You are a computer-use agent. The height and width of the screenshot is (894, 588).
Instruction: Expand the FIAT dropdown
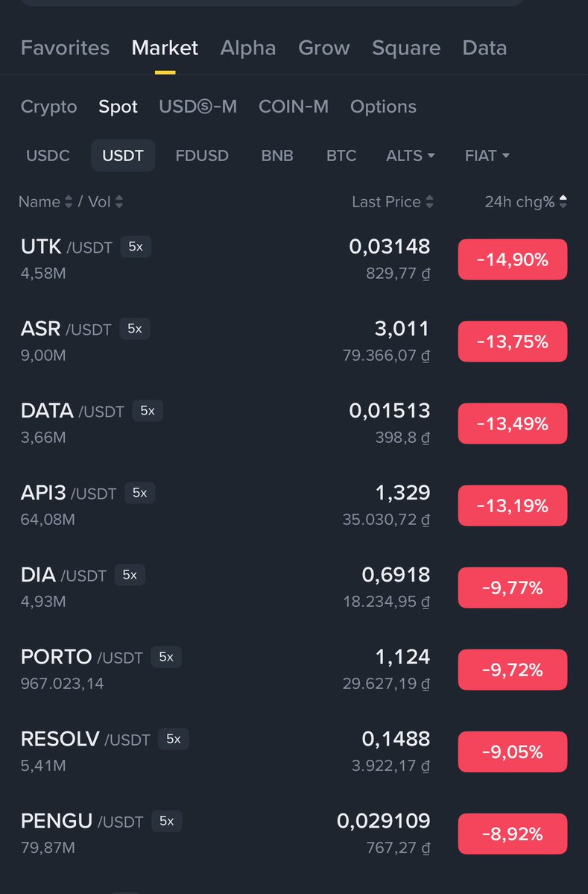(x=487, y=156)
